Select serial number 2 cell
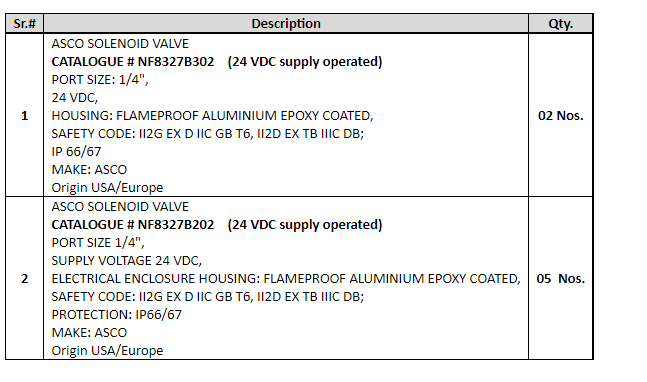 click(24, 278)
